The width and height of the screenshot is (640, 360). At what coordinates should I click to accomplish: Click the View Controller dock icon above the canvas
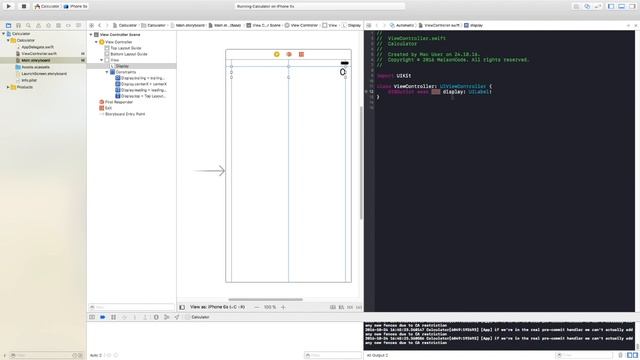coord(277,54)
